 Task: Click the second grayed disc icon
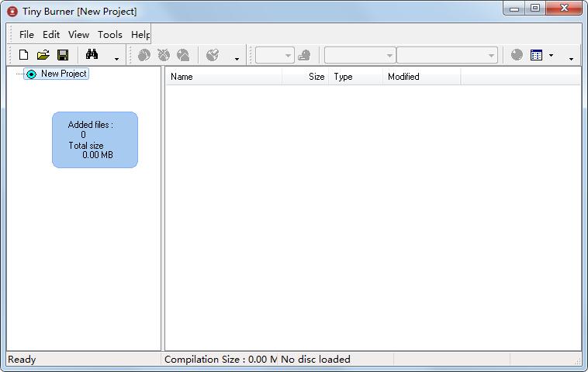click(164, 55)
